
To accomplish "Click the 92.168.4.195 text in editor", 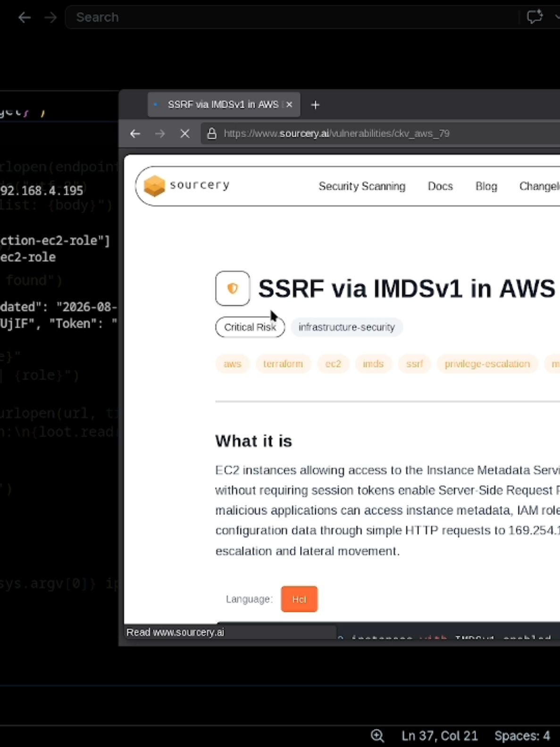I will 42,191.
